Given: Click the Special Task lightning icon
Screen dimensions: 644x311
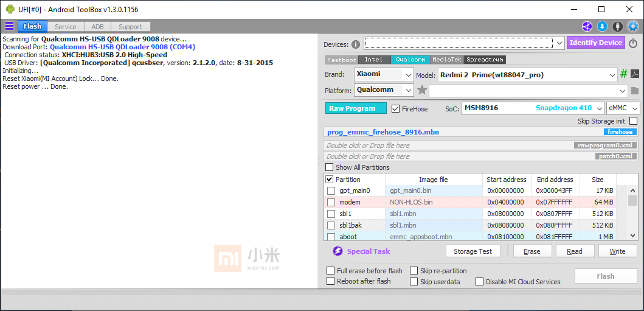Looking at the screenshot, I should 337,251.
